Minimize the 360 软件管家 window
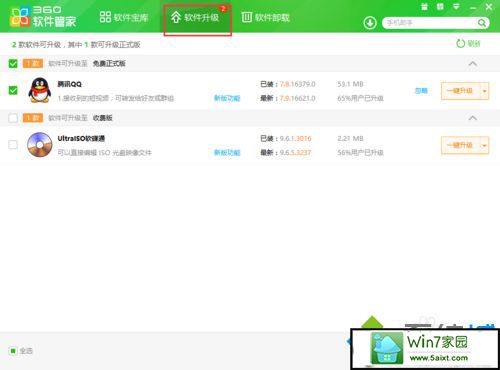 473,7
